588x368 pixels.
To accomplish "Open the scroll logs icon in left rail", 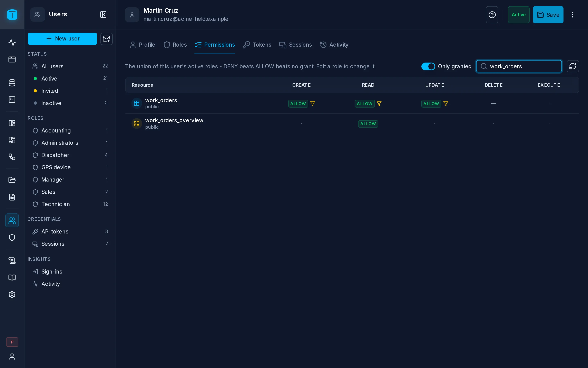I will click(12, 261).
